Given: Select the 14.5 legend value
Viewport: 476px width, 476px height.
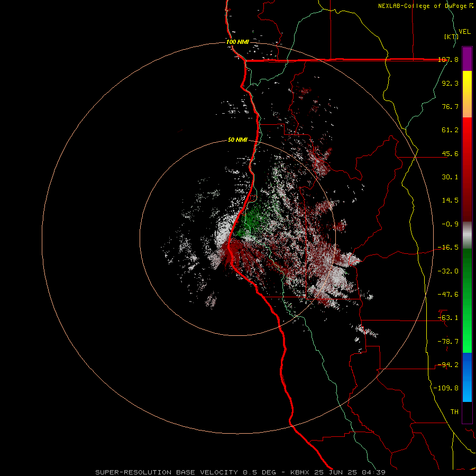Looking at the screenshot, I should coord(450,200).
